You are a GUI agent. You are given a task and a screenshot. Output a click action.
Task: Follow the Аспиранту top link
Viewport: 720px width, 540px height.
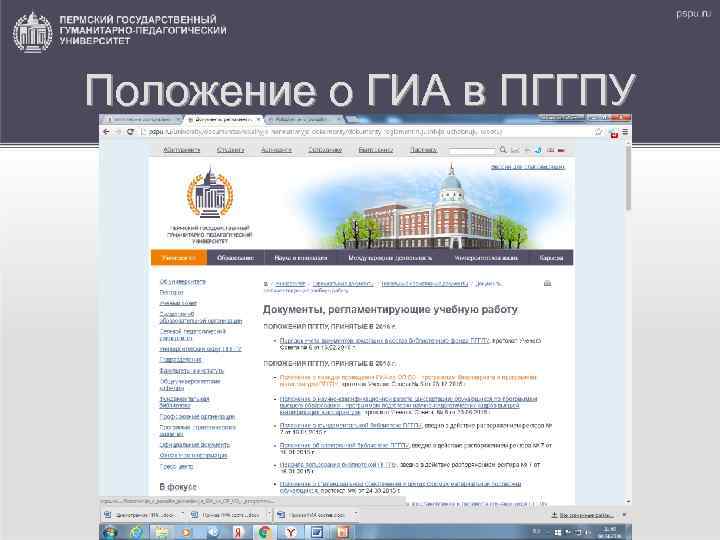pyautogui.click(x=276, y=150)
